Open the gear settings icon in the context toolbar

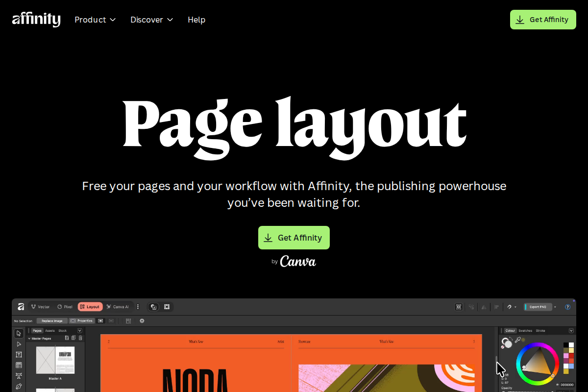click(x=142, y=321)
